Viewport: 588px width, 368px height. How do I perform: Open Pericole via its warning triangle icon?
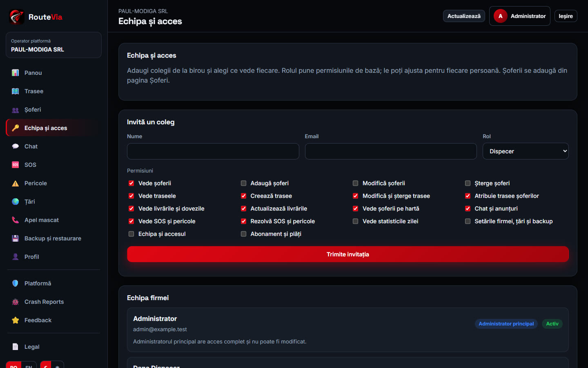point(16,183)
